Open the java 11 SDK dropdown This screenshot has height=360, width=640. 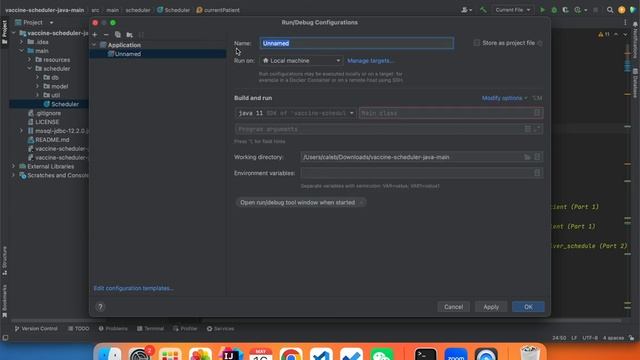(x=295, y=113)
